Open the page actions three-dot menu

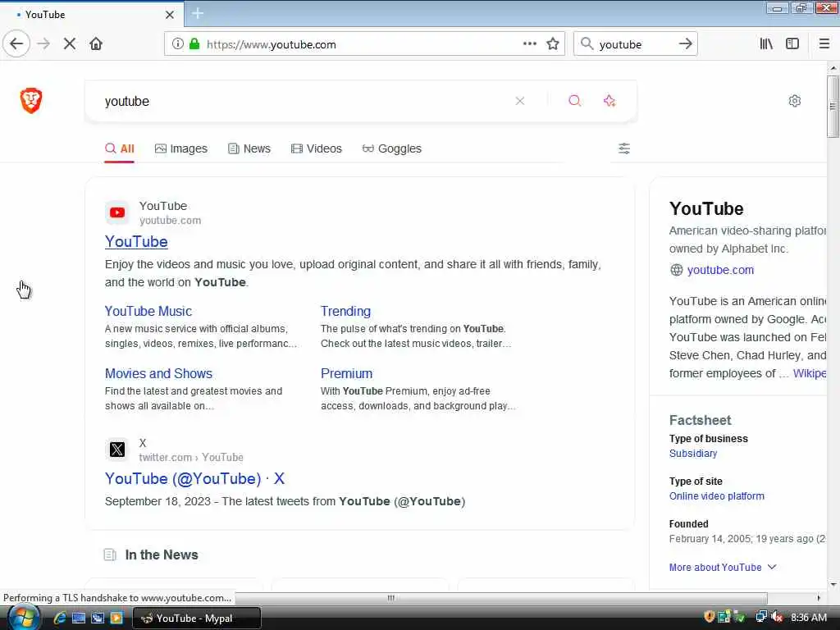click(529, 44)
